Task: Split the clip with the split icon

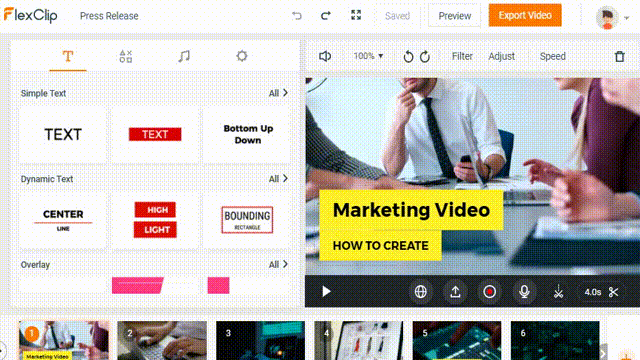Action: pyautogui.click(x=558, y=291)
